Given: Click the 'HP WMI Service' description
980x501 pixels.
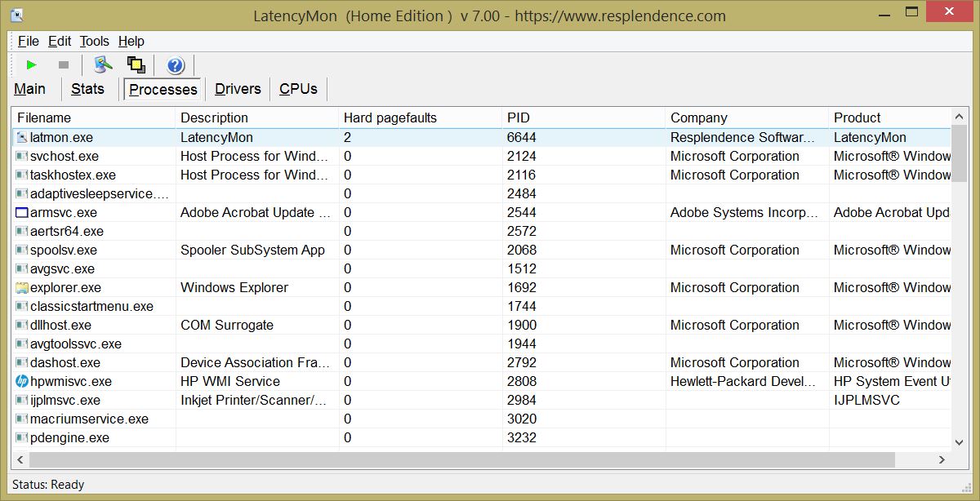Looking at the screenshot, I should click(x=230, y=382).
